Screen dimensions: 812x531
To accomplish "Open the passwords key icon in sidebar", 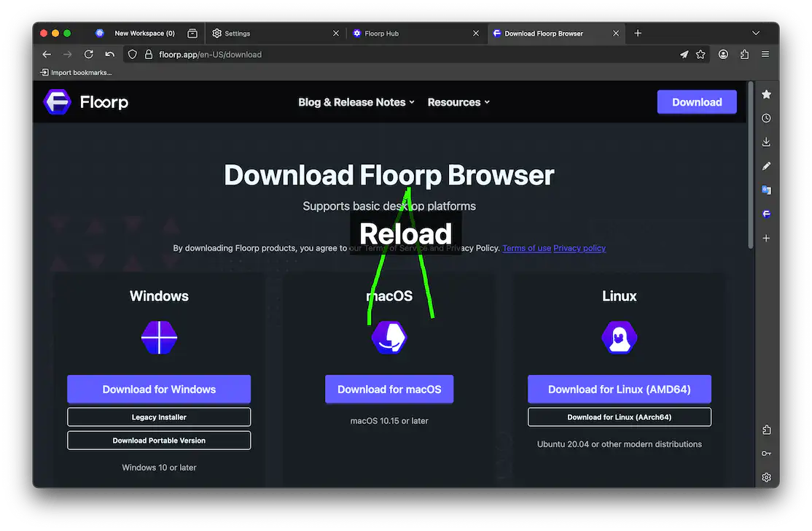I will (766, 454).
